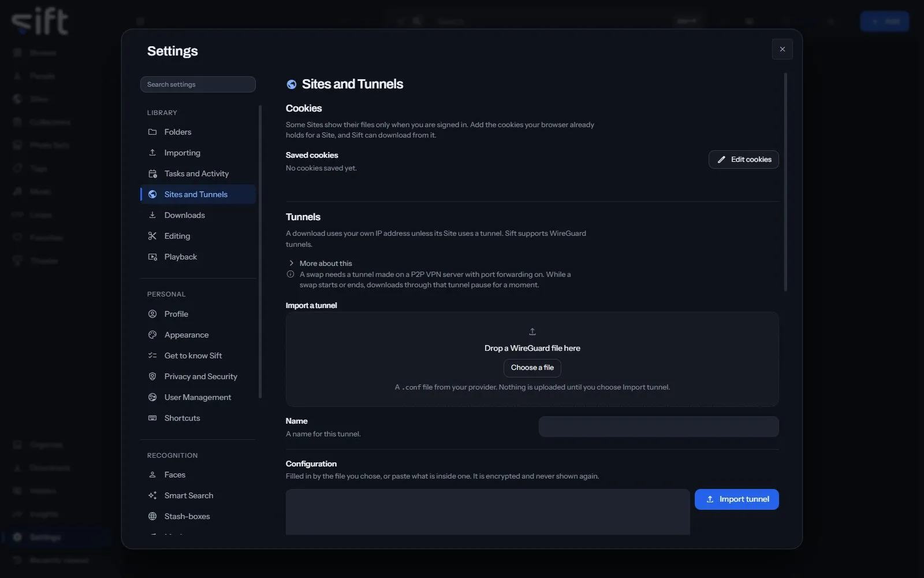Click the Smart Search sparkle icon

pyautogui.click(x=152, y=495)
